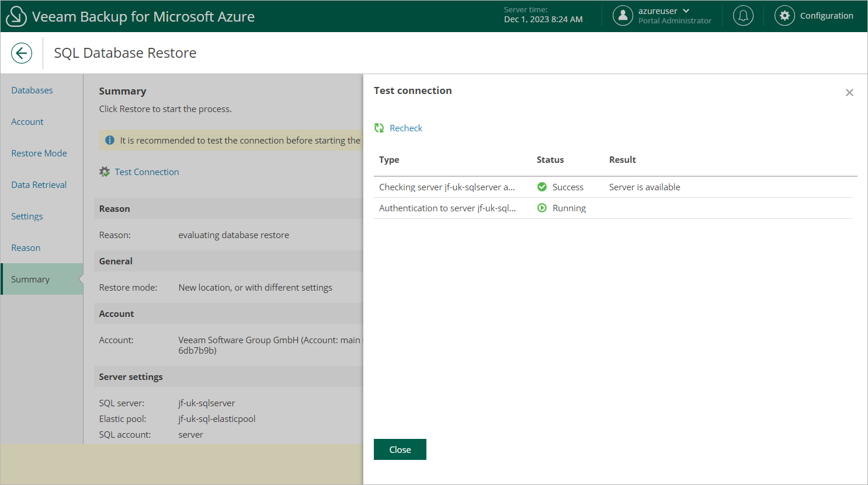Click the Test Connection gear icon
The image size is (868, 485).
[x=105, y=172]
